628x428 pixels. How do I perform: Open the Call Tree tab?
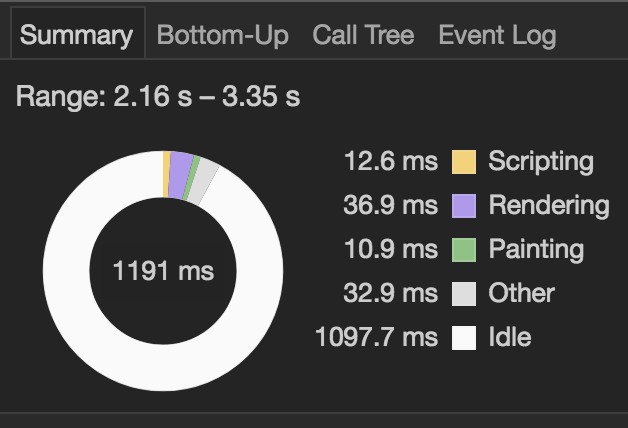coord(363,35)
